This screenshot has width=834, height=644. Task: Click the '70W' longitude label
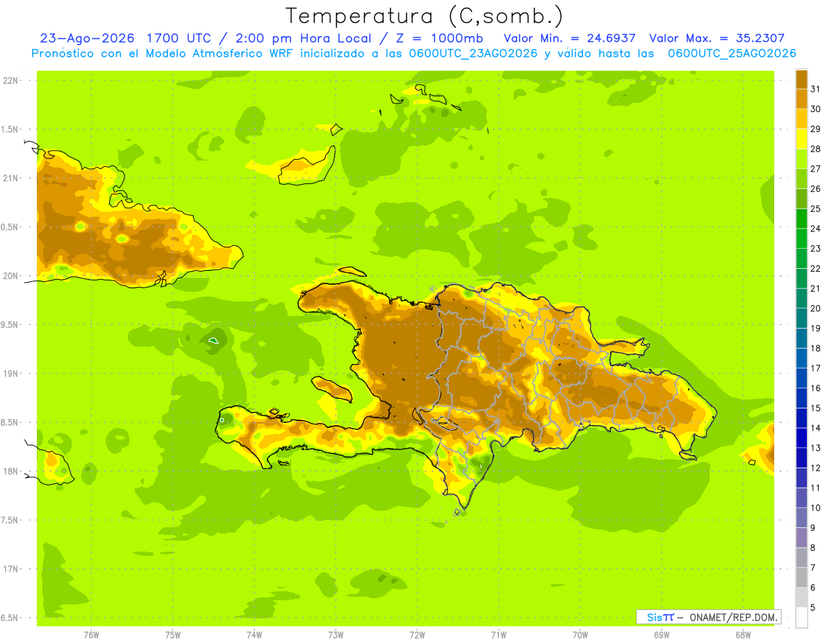(580, 634)
